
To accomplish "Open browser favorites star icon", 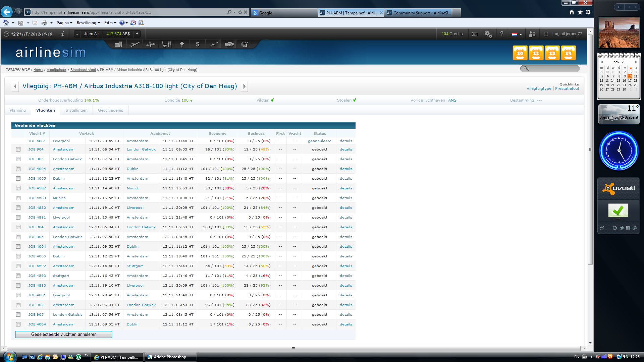I will click(580, 12).
